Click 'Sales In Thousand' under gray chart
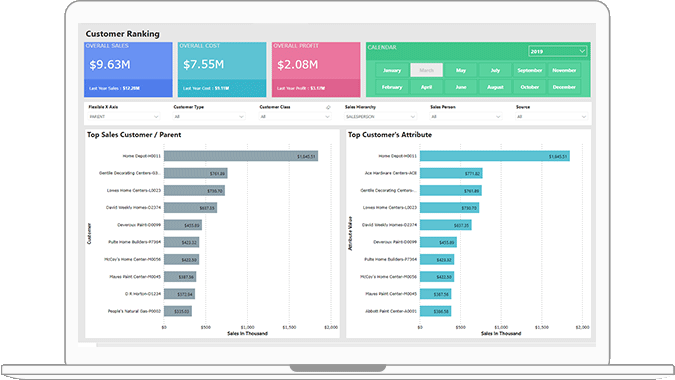Image resolution: width=675 pixels, height=380 pixels. tap(248, 334)
